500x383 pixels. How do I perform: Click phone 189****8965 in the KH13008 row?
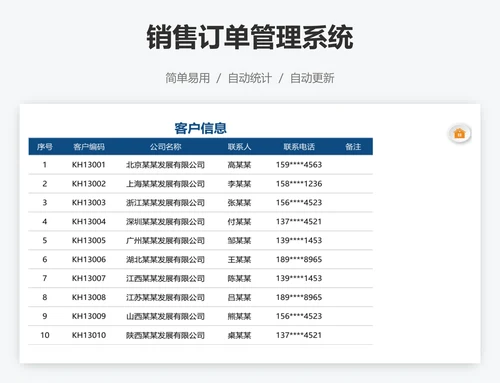(x=299, y=297)
